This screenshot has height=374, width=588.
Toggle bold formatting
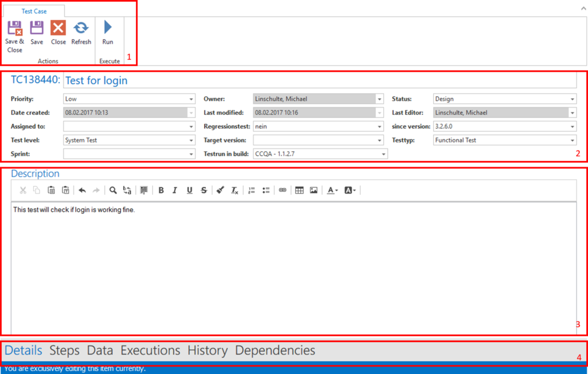click(161, 190)
